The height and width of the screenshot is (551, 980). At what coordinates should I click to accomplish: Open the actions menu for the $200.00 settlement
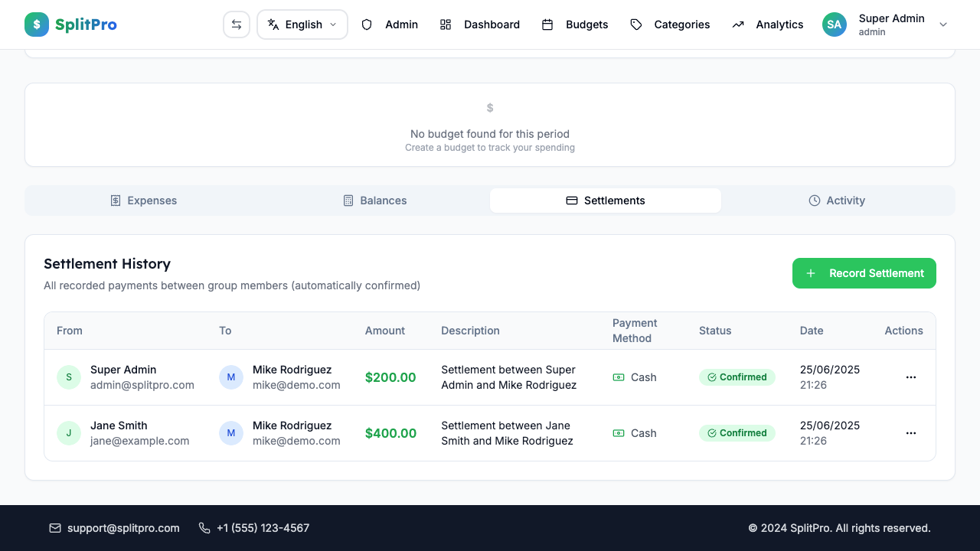click(911, 377)
